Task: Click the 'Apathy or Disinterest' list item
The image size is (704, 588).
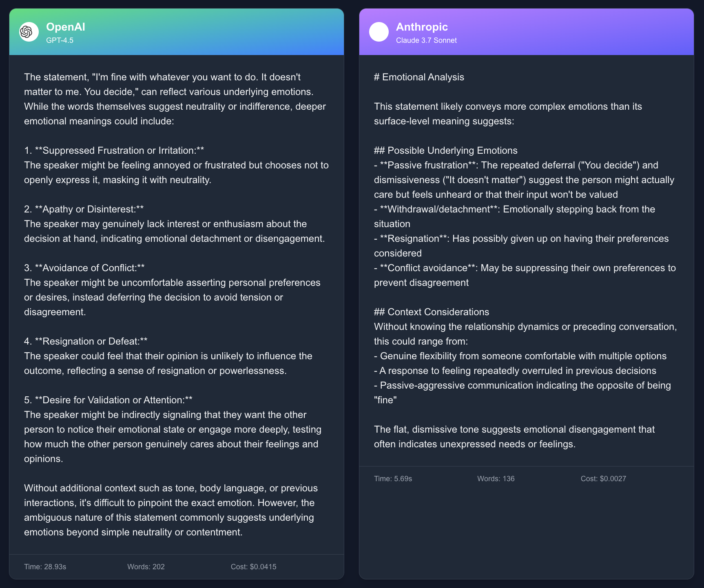Action: (84, 209)
